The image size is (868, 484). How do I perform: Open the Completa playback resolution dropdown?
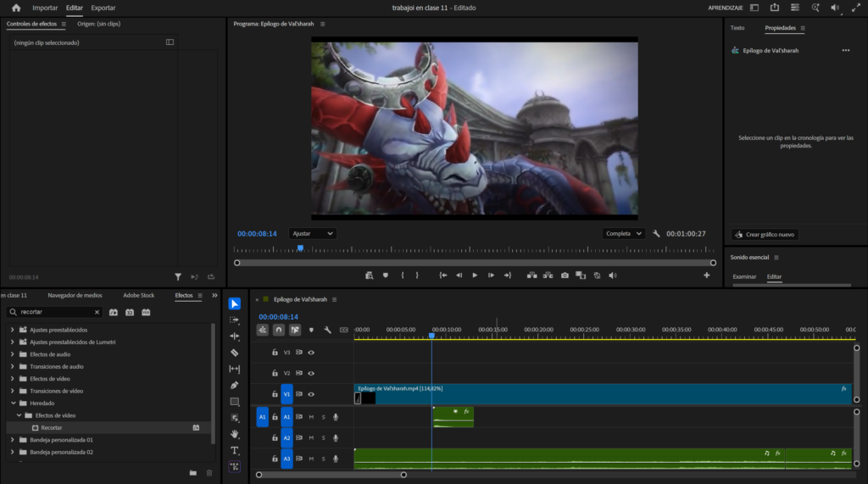click(624, 234)
